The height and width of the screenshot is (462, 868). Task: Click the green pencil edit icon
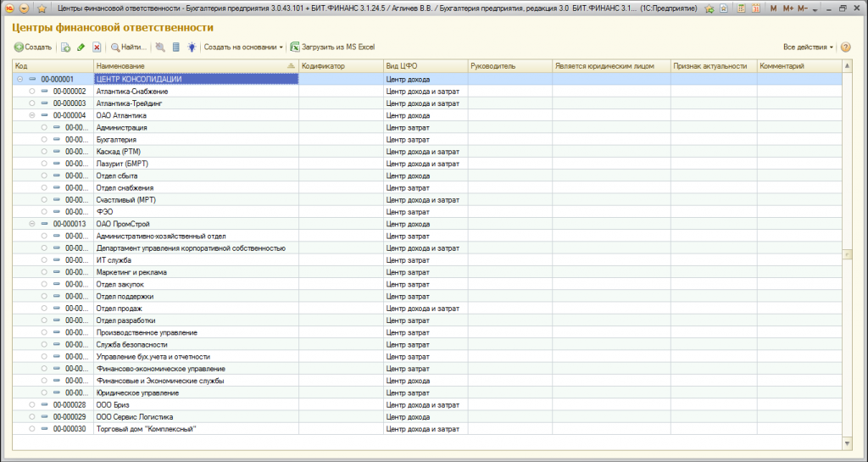coord(81,47)
